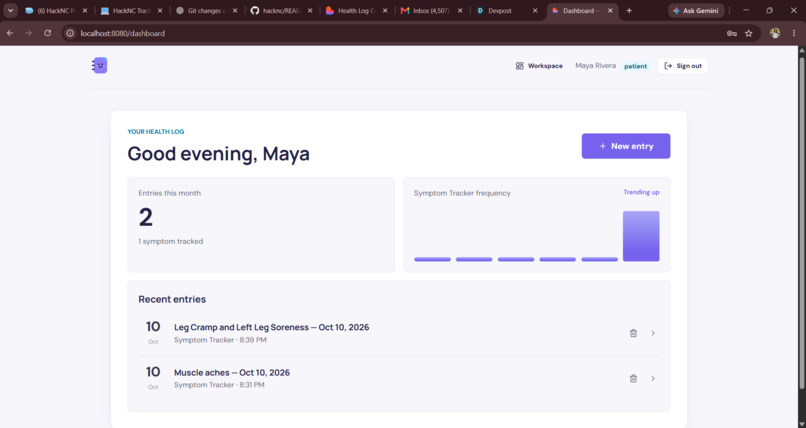Expand the Muscle aches entry chevron

click(x=653, y=378)
